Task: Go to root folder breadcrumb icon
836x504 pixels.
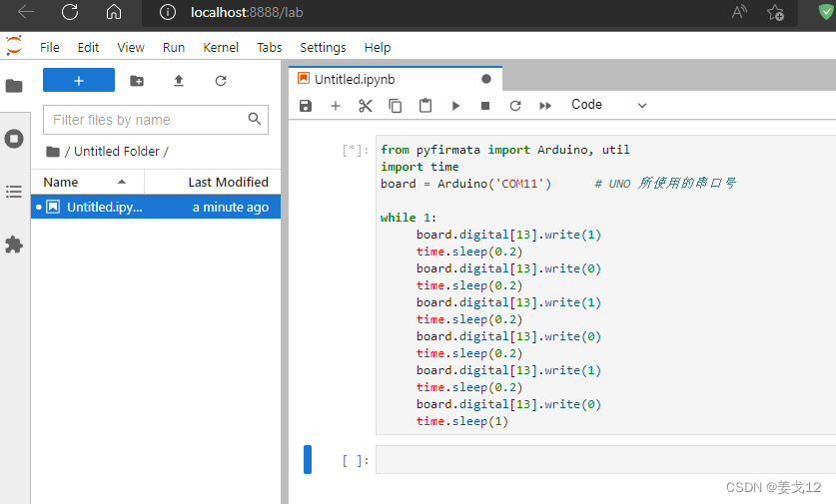Action: point(53,152)
